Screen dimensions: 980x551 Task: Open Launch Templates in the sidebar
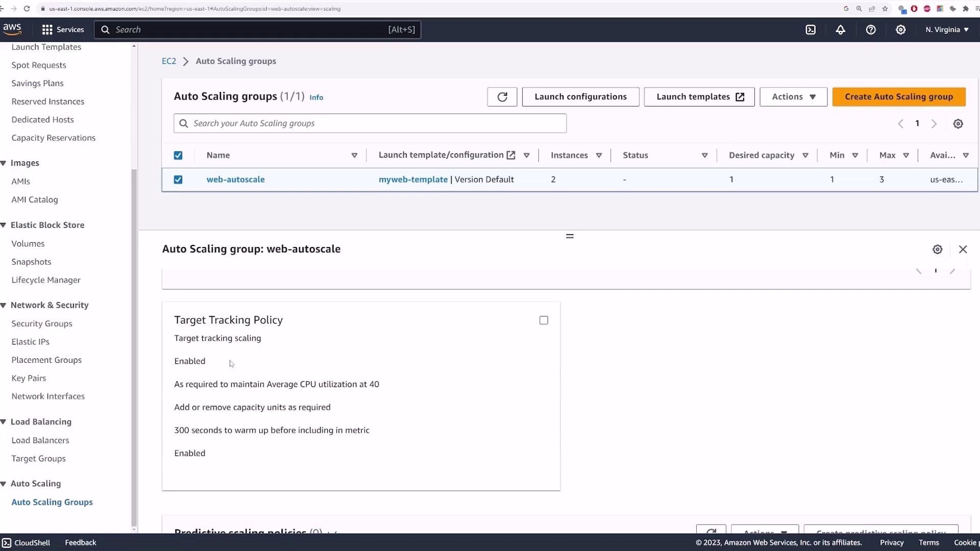46,47
